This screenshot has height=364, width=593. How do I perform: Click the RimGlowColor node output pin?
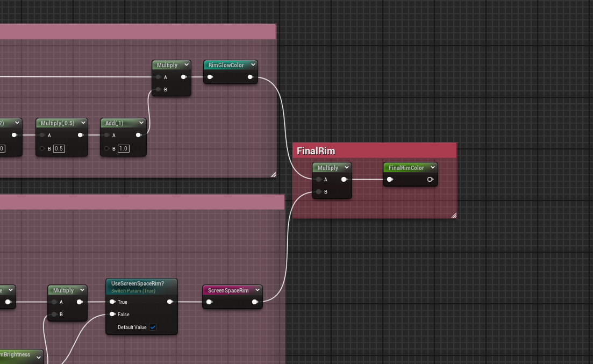click(251, 77)
